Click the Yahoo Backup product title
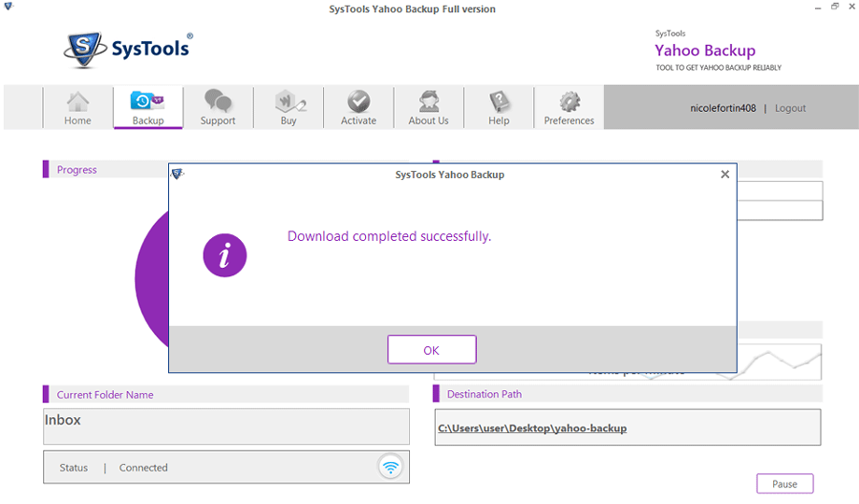 coord(705,50)
